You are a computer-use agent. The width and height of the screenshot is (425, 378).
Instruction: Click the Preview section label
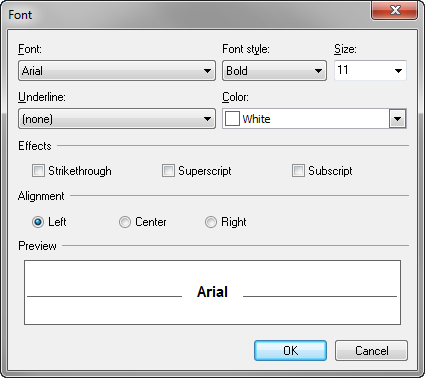pos(37,246)
